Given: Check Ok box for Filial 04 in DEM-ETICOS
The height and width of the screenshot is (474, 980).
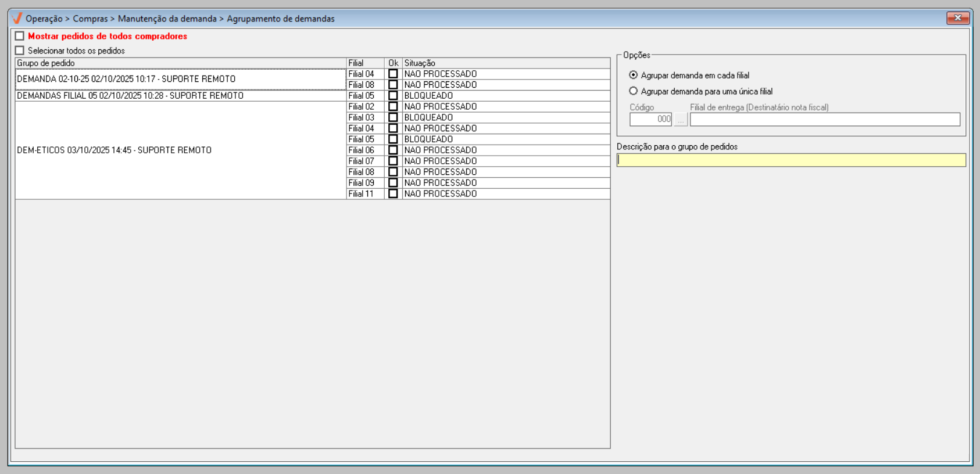Looking at the screenshot, I should pyautogui.click(x=393, y=128).
